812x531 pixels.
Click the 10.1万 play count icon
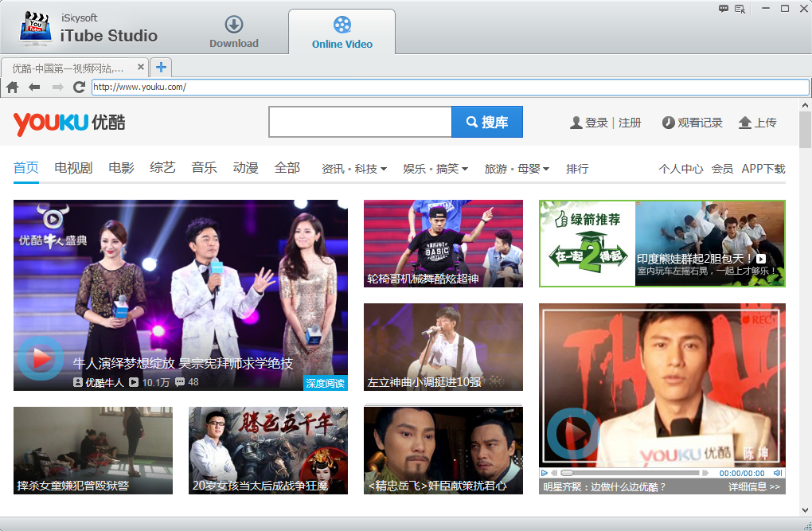[x=134, y=382]
